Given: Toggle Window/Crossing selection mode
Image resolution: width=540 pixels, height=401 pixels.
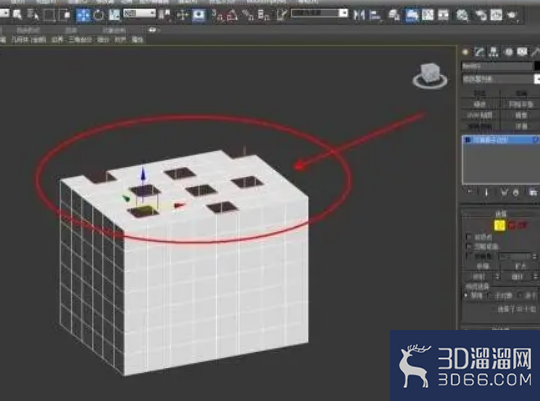Looking at the screenshot, I should pos(64,15).
